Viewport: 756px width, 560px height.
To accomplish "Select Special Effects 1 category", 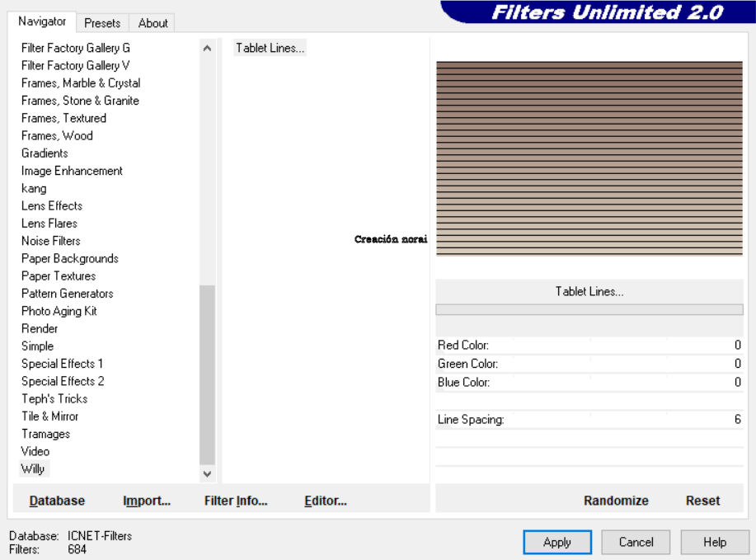I will (x=62, y=364).
